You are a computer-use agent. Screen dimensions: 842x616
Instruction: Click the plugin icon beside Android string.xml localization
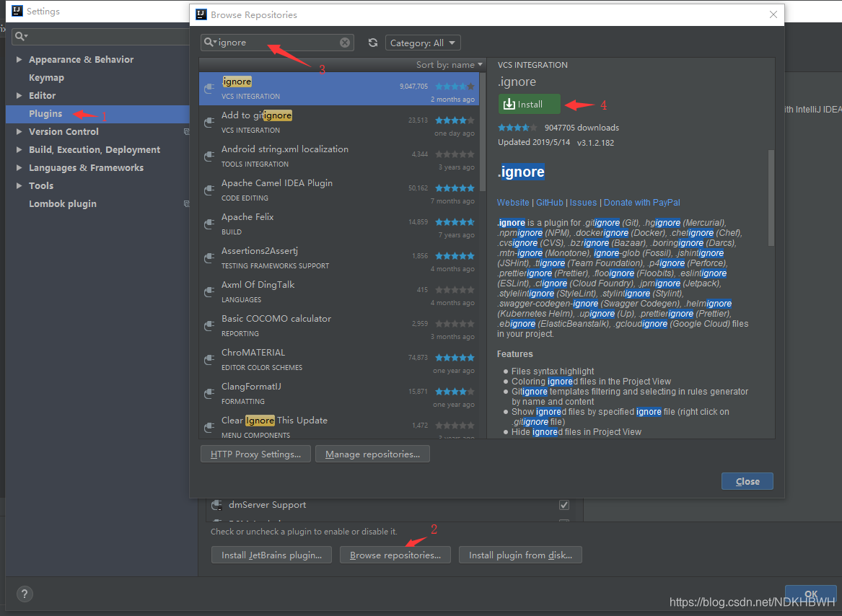tap(209, 157)
